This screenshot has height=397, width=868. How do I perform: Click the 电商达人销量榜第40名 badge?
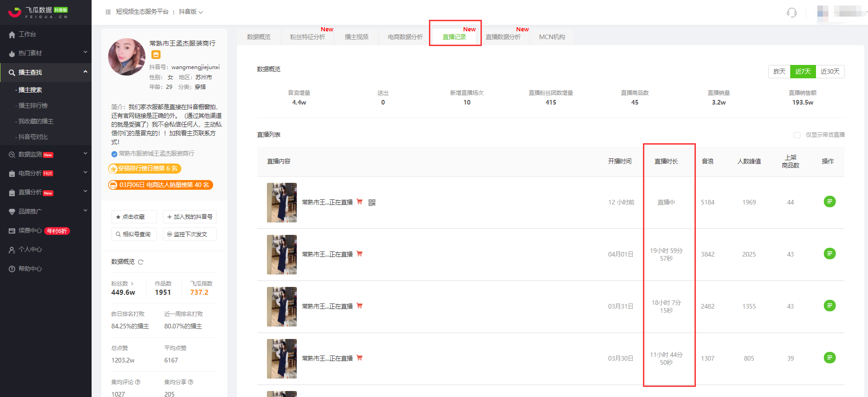coord(161,185)
